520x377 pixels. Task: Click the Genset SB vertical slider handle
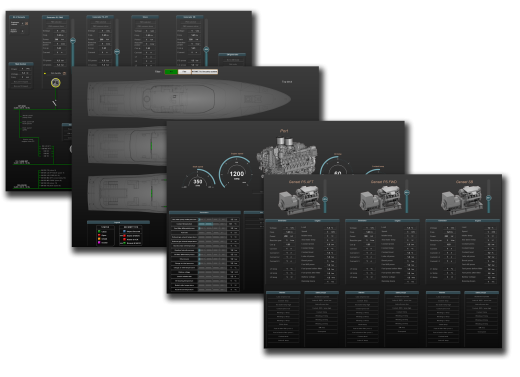(489, 198)
